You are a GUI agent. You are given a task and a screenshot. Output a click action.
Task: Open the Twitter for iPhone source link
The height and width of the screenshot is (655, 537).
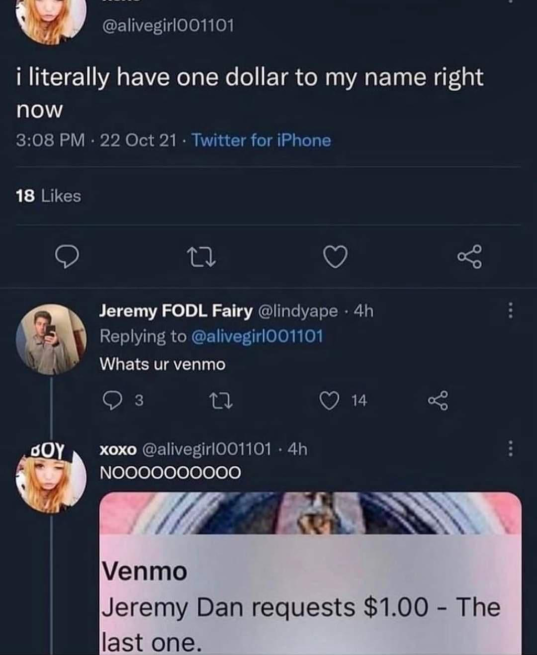click(x=261, y=140)
